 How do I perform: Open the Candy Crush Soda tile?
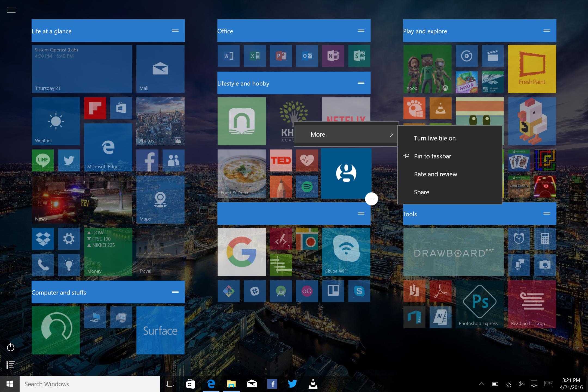(x=466, y=82)
